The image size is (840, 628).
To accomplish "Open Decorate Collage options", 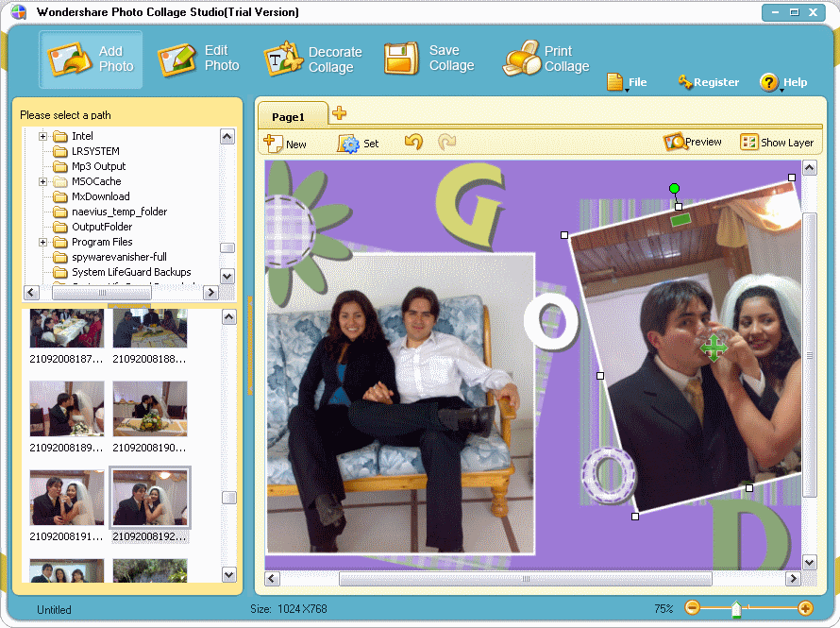I will (311, 58).
